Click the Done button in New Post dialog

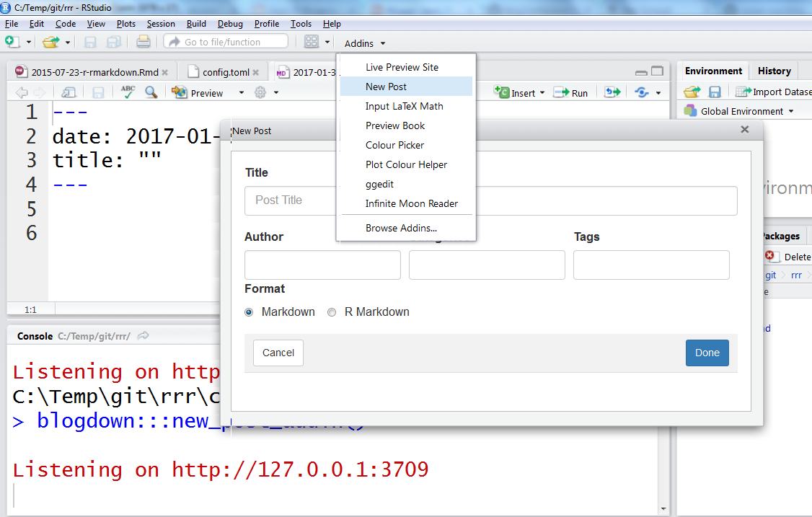coord(707,353)
